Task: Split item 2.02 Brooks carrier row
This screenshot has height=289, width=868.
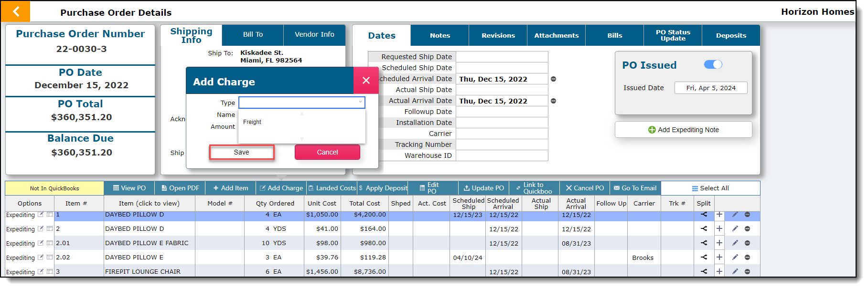Action: click(x=704, y=258)
